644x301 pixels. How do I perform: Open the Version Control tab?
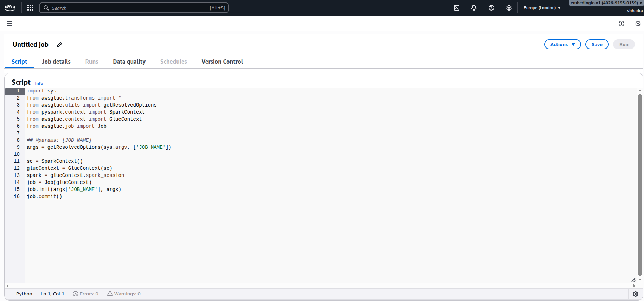click(222, 62)
